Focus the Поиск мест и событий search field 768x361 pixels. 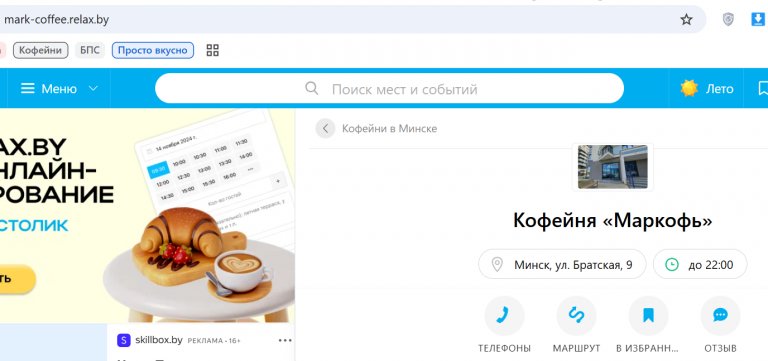point(389,89)
